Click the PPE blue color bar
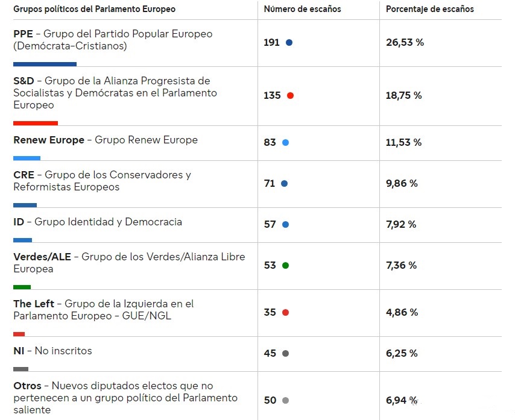 click(x=45, y=64)
